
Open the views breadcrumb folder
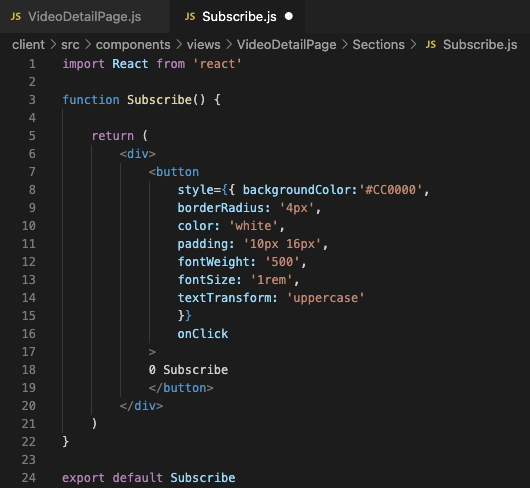(x=203, y=45)
